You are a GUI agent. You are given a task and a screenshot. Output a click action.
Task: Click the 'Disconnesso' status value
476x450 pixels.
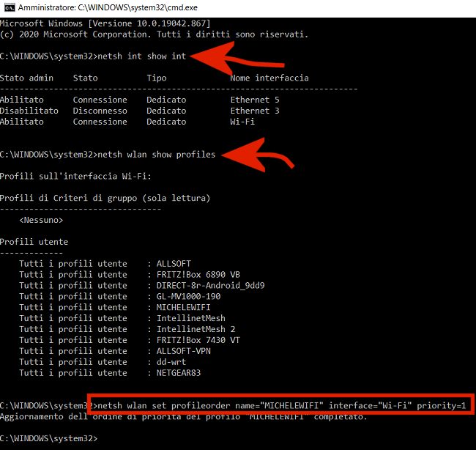coord(100,111)
